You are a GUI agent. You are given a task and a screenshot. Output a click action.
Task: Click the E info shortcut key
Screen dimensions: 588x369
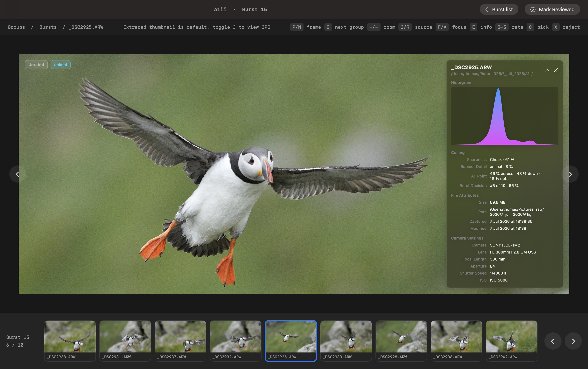[473, 27]
